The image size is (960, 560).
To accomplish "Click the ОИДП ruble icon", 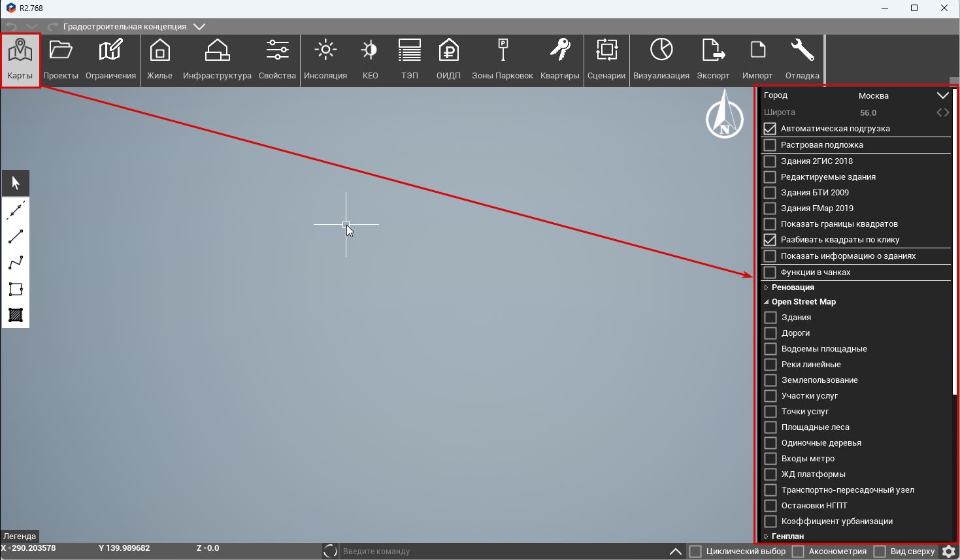I will (448, 50).
